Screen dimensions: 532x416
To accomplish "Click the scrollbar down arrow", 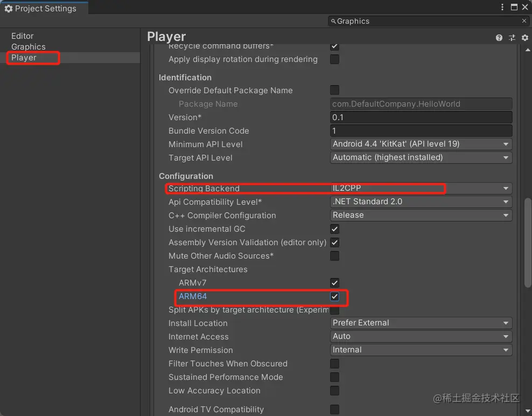I will click(x=528, y=411).
